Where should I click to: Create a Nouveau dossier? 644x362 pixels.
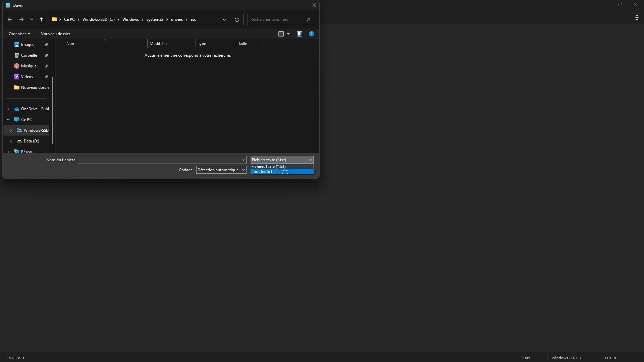(x=55, y=34)
